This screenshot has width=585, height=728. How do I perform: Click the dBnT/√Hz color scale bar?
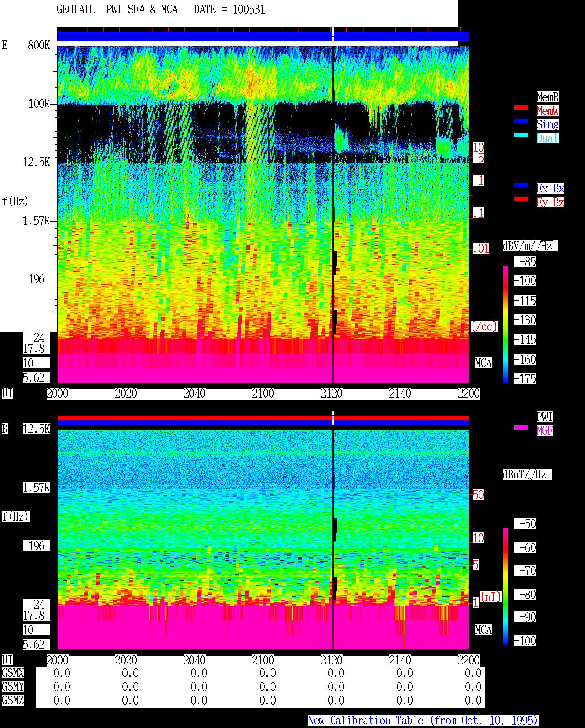coord(505,586)
